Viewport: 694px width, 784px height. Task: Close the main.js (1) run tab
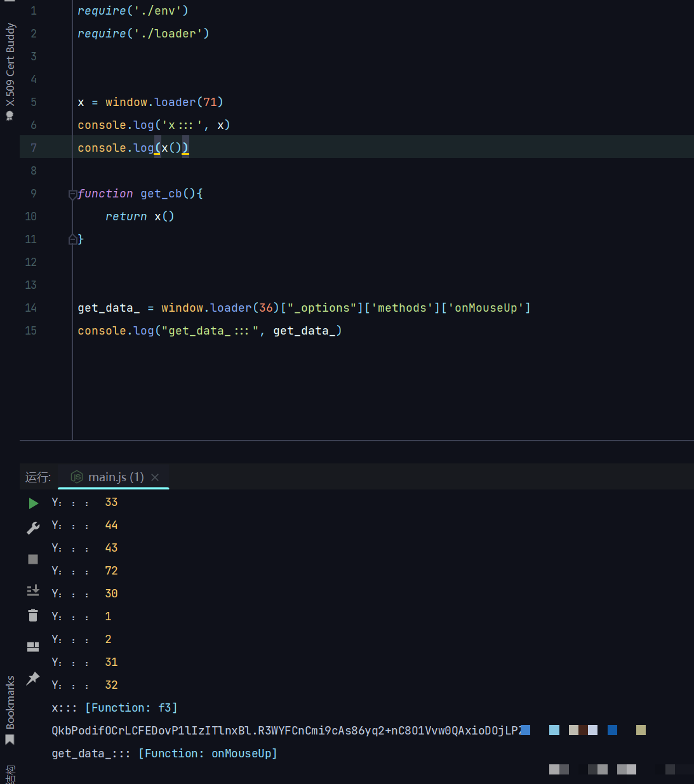pos(155,477)
